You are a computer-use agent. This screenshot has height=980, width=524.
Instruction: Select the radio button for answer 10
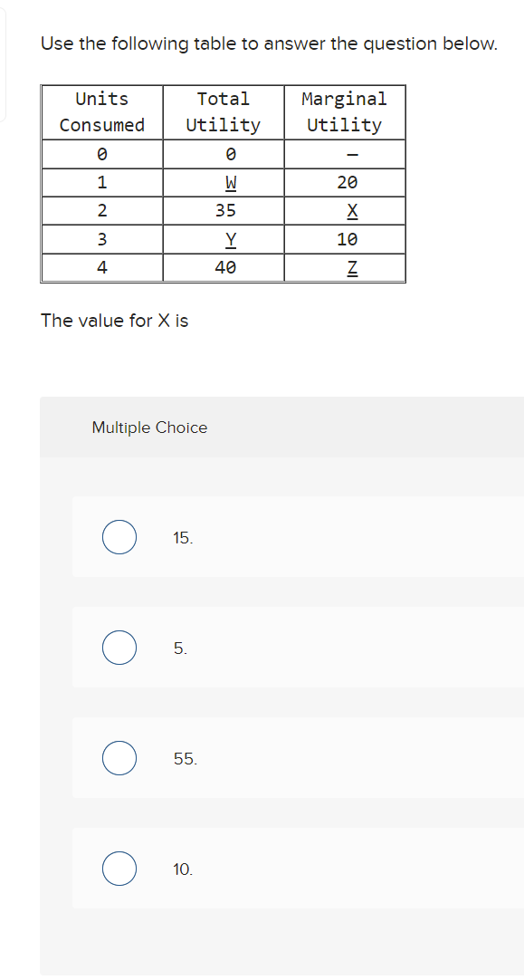pos(119,869)
